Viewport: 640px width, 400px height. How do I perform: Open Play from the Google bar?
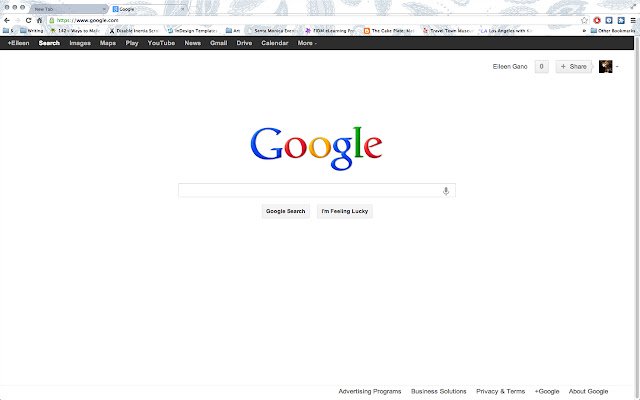pyautogui.click(x=132, y=43)
